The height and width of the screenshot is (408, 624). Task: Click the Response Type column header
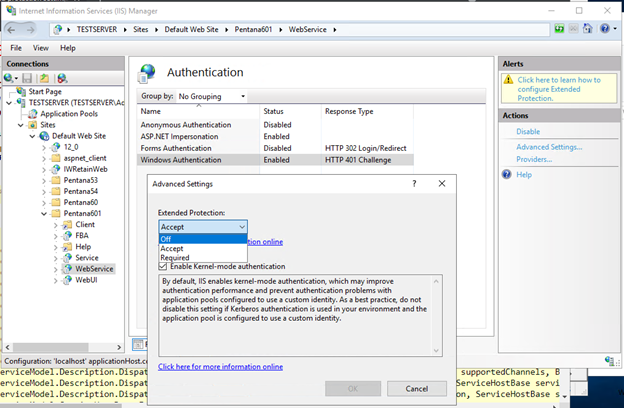point(367,111)
